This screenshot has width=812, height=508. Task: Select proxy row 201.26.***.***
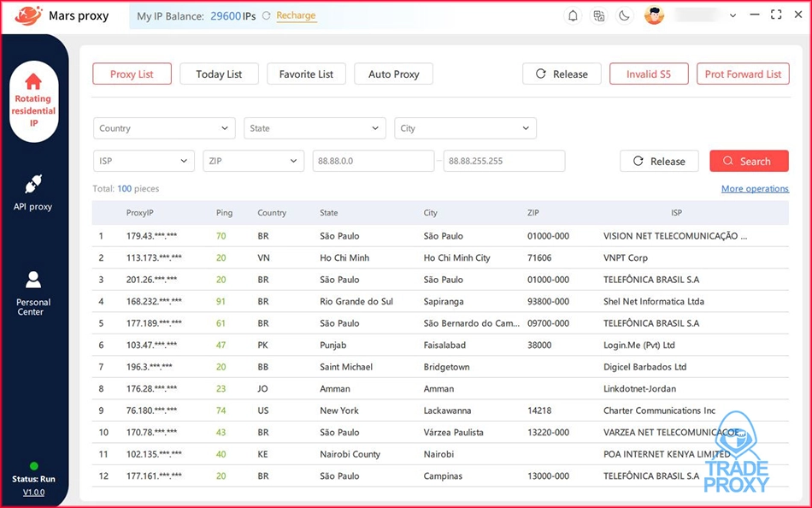440,280
